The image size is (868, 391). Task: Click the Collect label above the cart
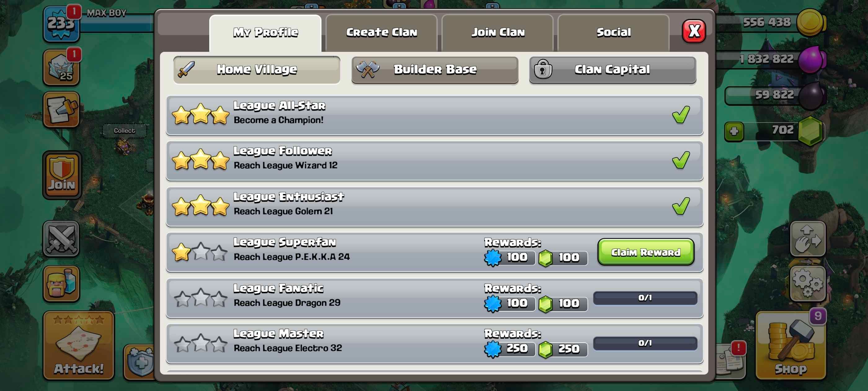[124, 131]
